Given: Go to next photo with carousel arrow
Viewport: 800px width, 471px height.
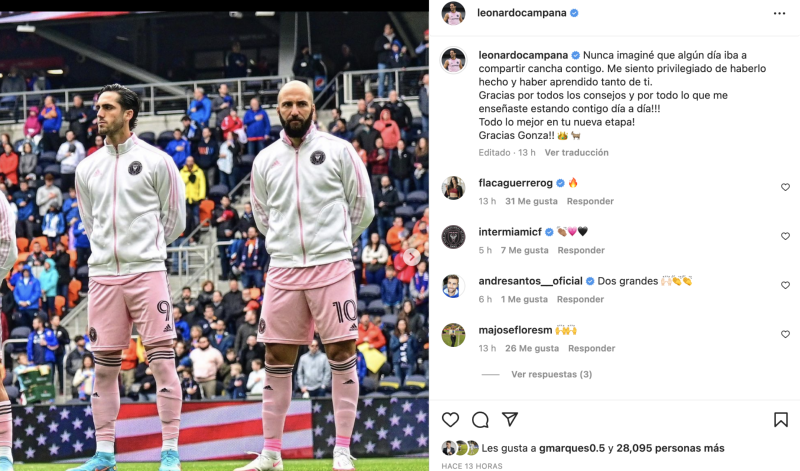Looking at the screenshot, I should pyautogui.click(x=412, y=257).
